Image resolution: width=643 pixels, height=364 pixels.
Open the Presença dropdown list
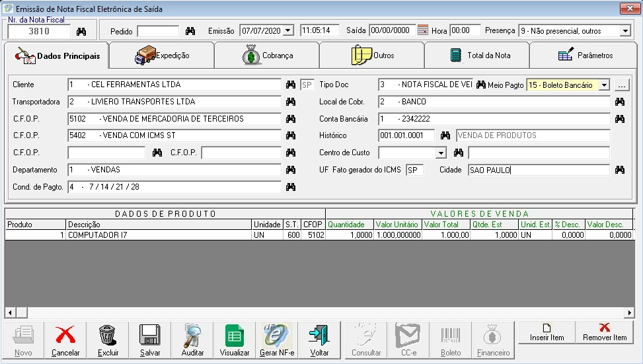(625, 31)
